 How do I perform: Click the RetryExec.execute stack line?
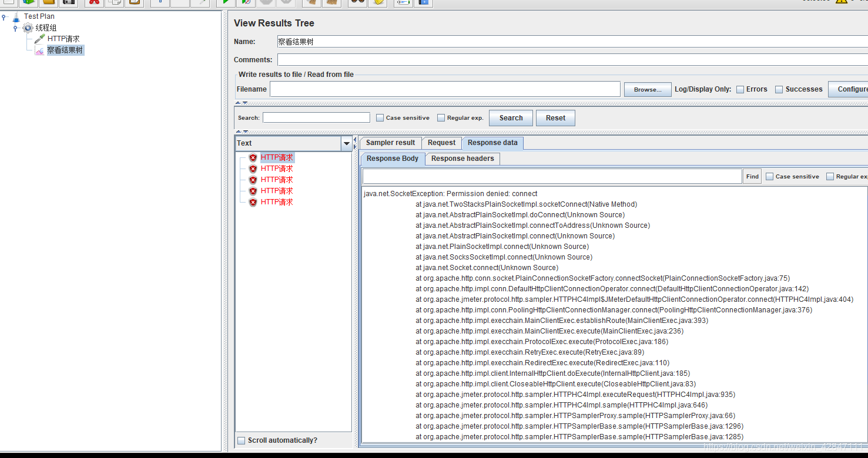[529, 352]
